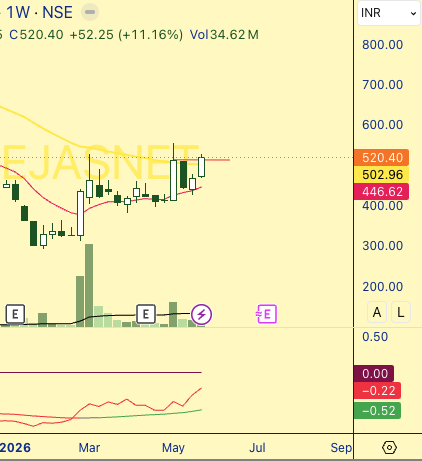422x461 pixels.
Task: Click the 200.00 price axis label
Action: (383, 287)
